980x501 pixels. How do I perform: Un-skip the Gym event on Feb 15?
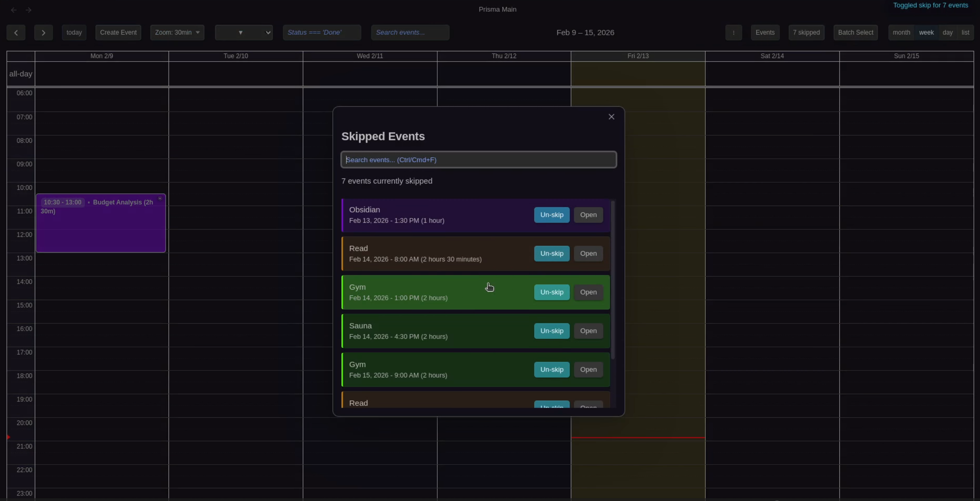[x=551, y=369]
